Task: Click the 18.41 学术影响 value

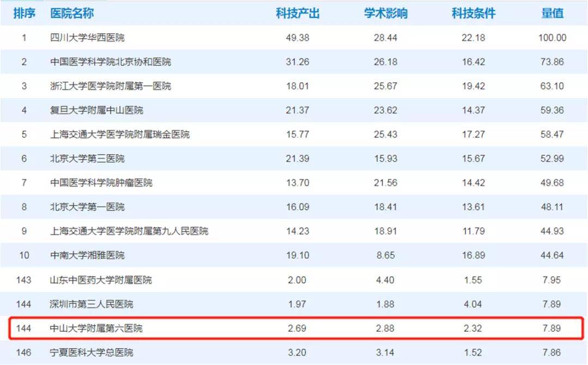Action: click(x=385, y=207)
